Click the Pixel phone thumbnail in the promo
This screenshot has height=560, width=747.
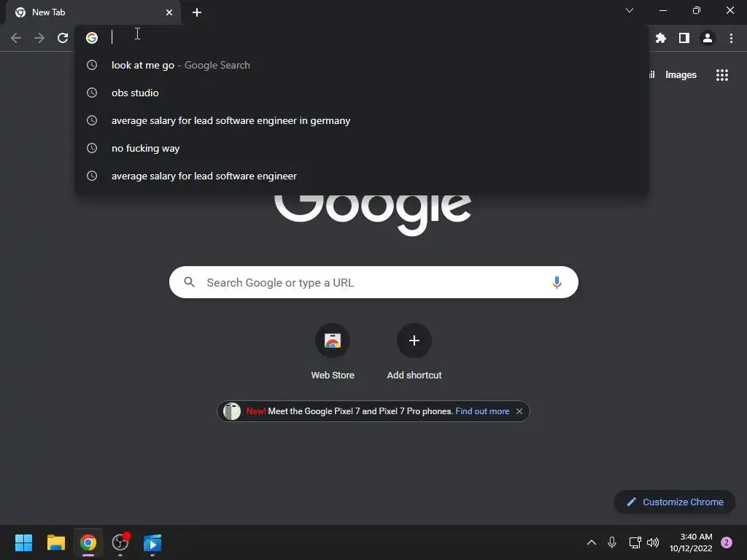232,411
